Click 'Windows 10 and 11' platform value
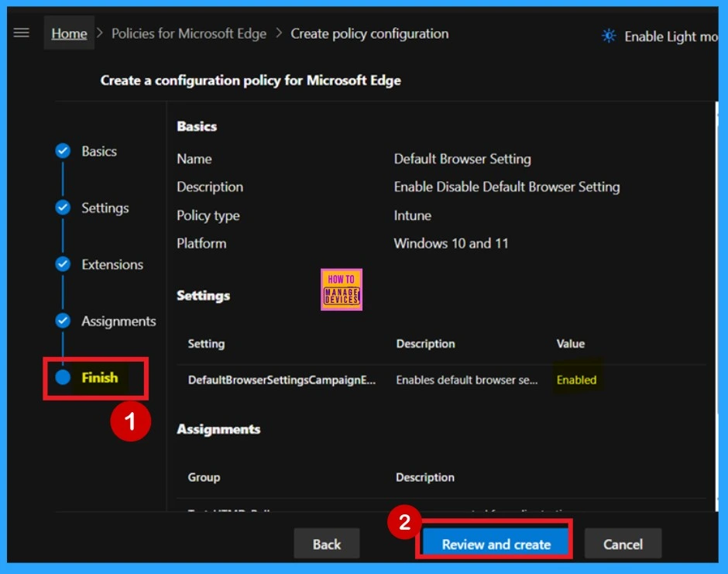Image resolution: width=728 pixels, height=574 pixels. tap(451, 243)
